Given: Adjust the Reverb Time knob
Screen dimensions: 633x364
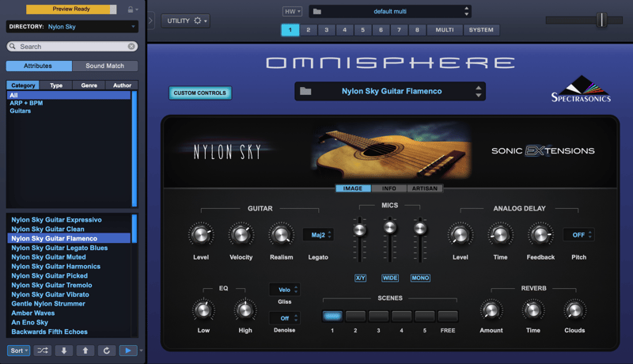Looking at the screenshot, I should (x=533, y=310).
